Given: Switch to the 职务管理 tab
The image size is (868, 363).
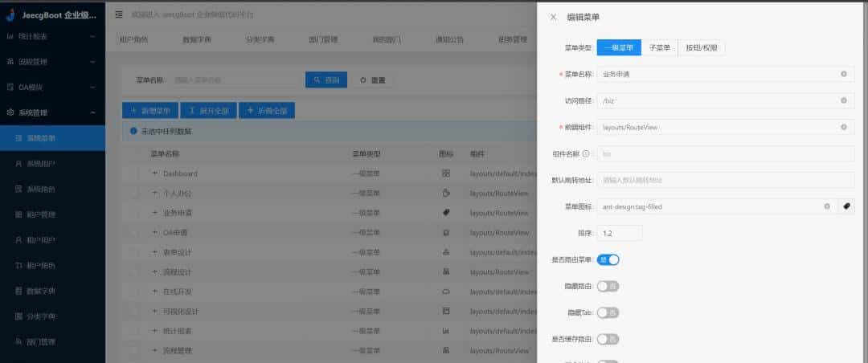Looking at the screenshot, I should (513, 40).
